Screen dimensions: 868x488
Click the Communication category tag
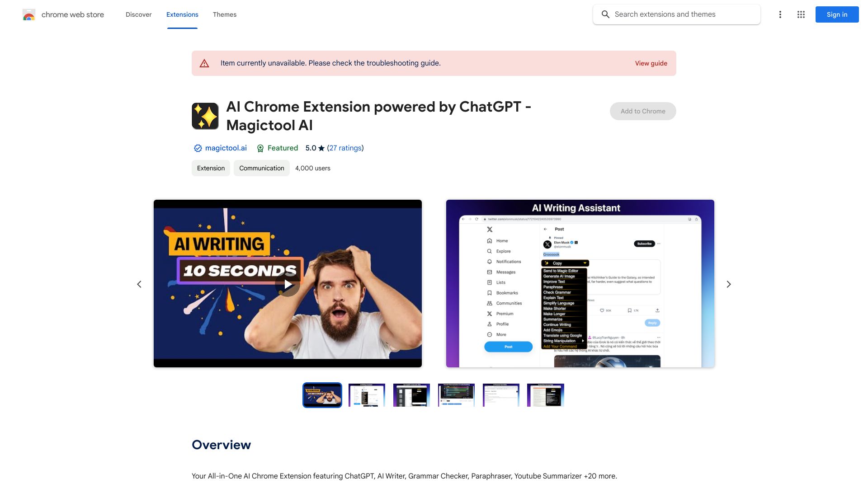261,168
